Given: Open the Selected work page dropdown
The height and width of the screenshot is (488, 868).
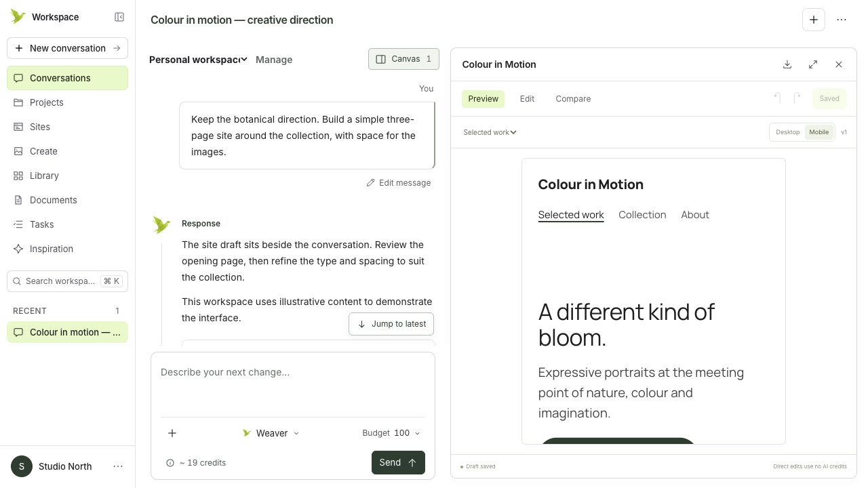Looking at the screenshot, I should click(x=490, y=132).
